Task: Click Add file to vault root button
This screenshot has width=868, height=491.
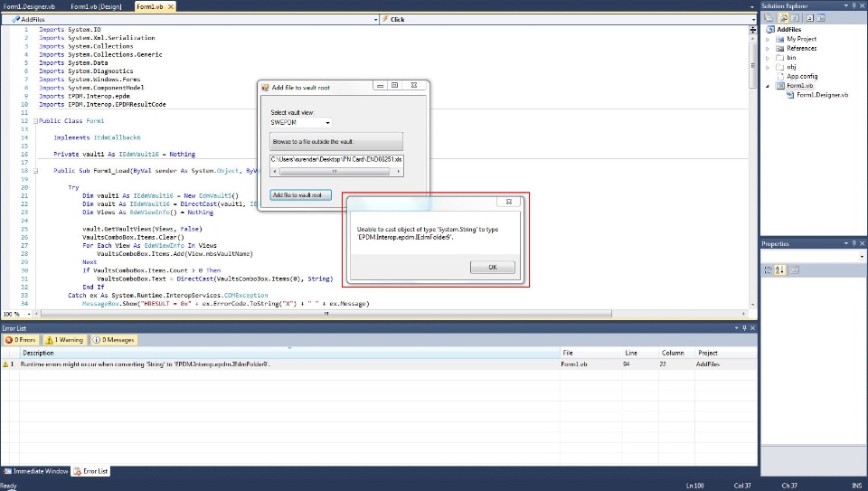Action: tap(300, 194)
